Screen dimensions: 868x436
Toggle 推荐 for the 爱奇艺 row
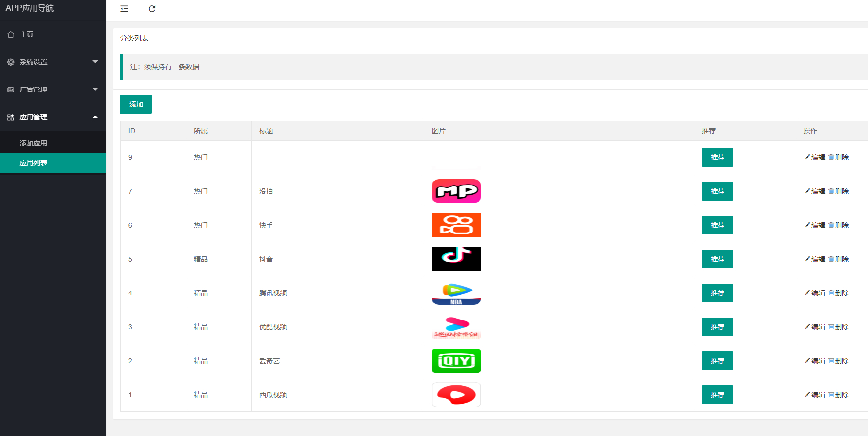718,361
